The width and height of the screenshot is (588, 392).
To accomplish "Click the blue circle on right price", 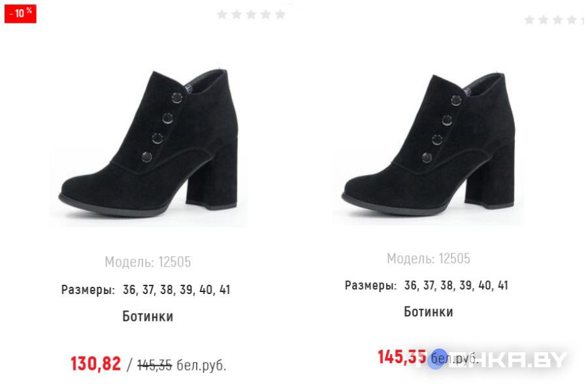I will tap(436, 358).
